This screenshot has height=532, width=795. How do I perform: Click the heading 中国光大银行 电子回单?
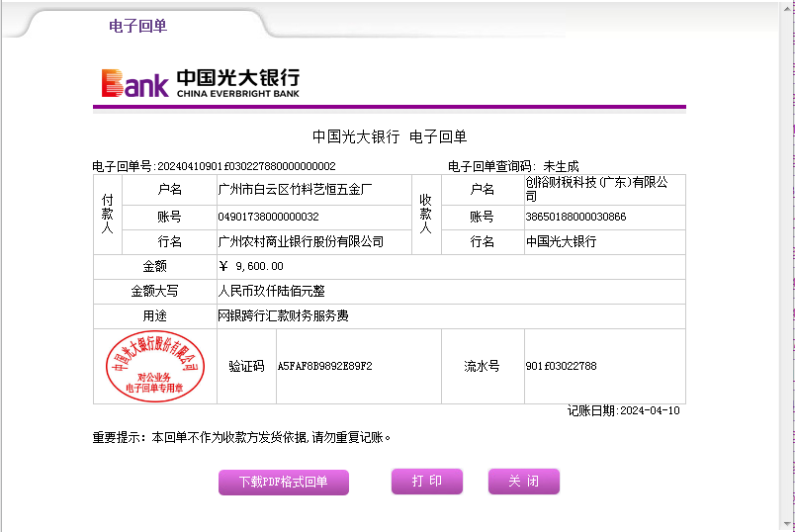click(x=390, y=136)
